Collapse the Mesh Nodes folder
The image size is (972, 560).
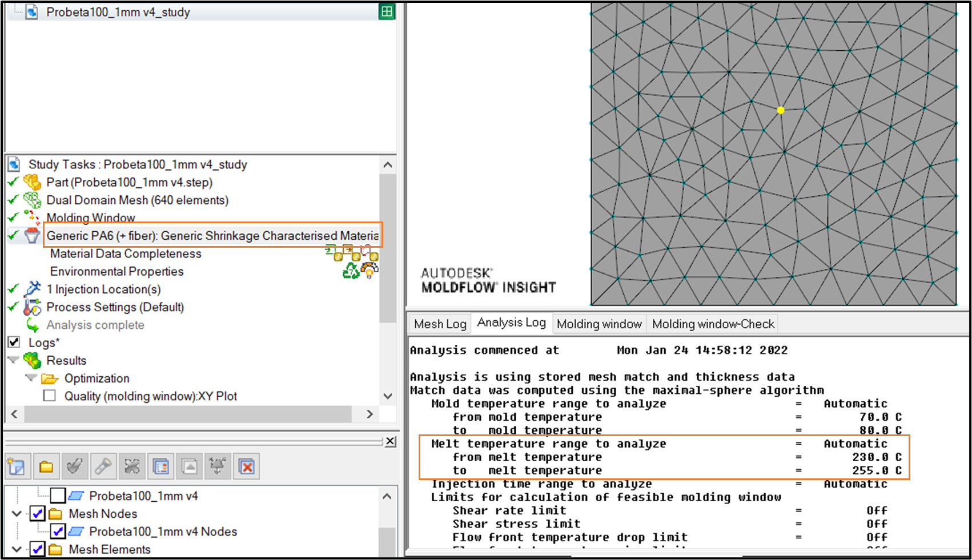coord(15,513)
